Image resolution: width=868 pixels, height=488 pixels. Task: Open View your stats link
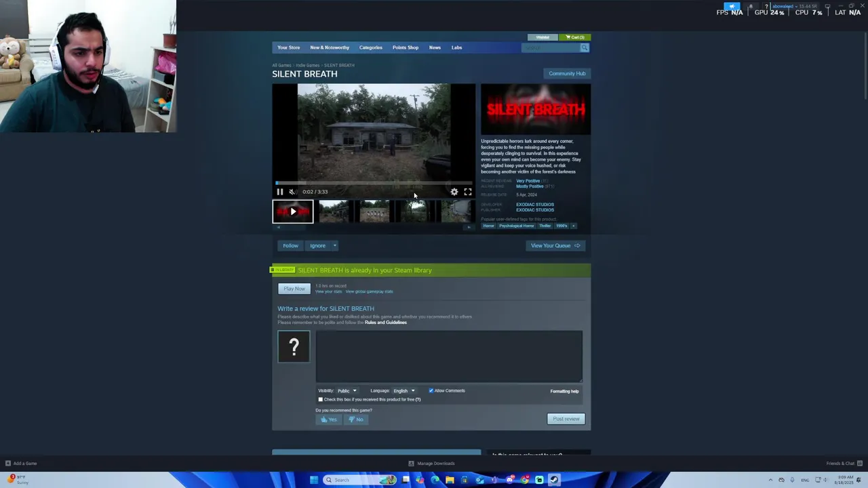click(x=328, y=291)
